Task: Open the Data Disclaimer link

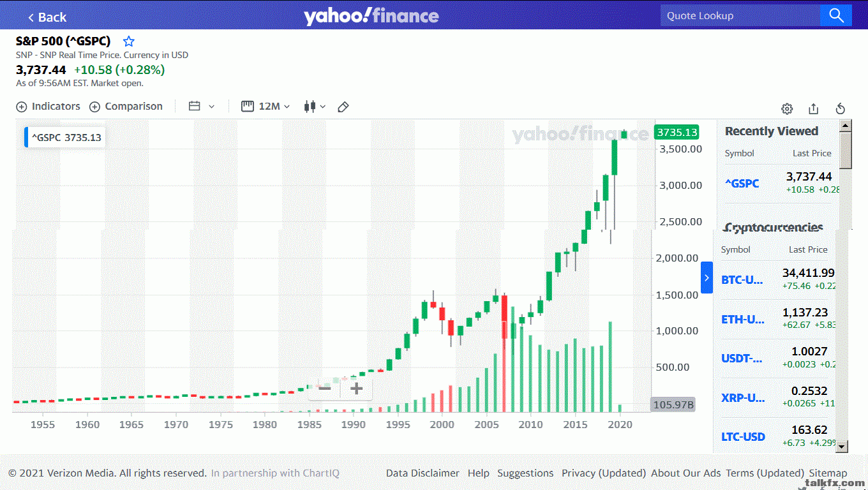Action: pyautogui.click(x=423, y=473)
